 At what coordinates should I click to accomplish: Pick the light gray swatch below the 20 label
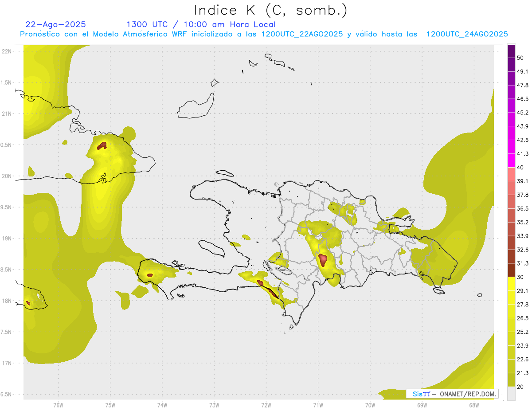(512, 394)
